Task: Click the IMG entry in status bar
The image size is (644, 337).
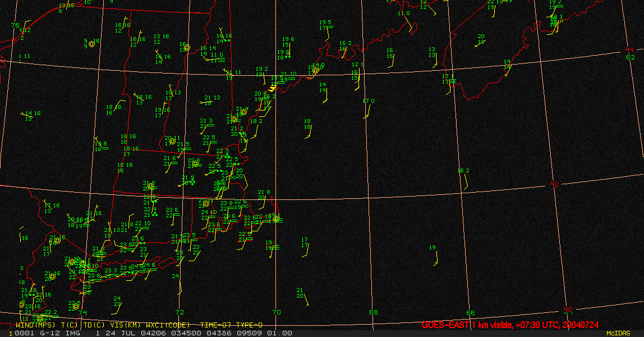Action: 73,333
